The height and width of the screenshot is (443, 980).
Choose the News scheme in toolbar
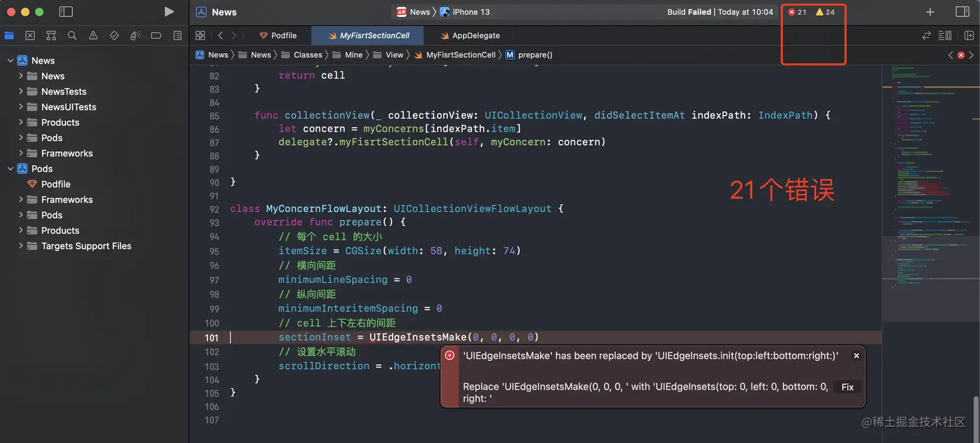click(x=413, y=12)
